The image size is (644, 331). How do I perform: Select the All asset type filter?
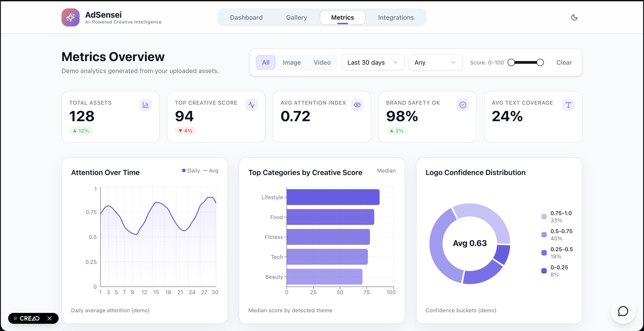(x=265, y=62)
